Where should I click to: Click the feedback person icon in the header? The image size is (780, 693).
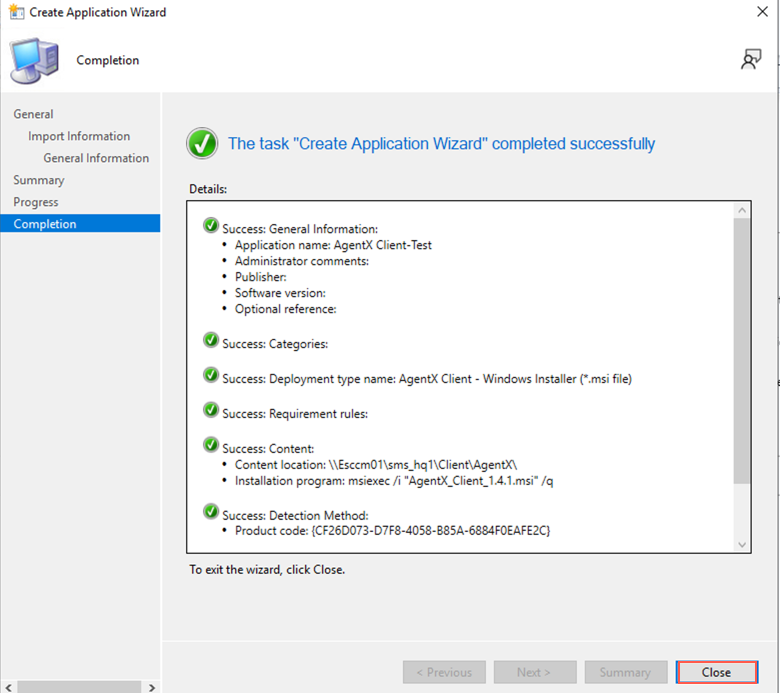[751, 59]
